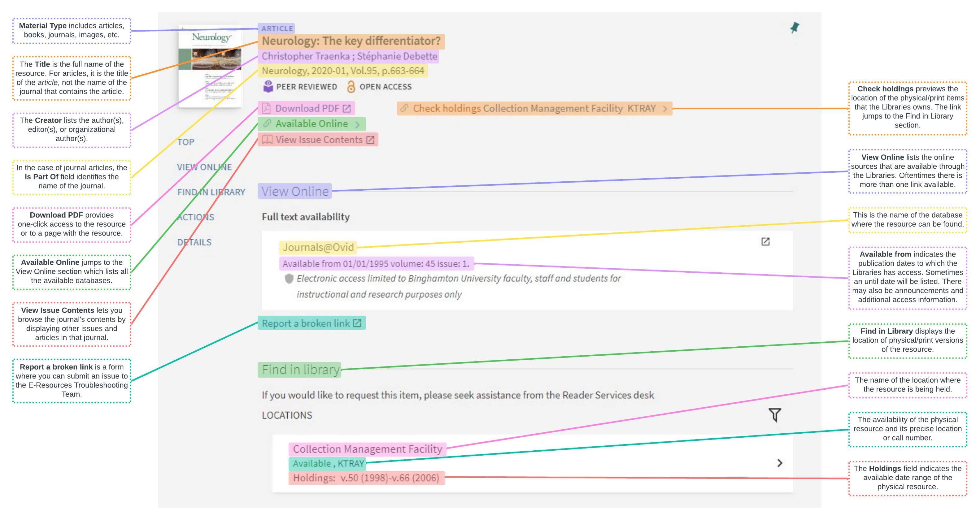Screen dimensions: 980x520
Task: Open article title Neurology: The key differentiator?
Action: [351, 41]
